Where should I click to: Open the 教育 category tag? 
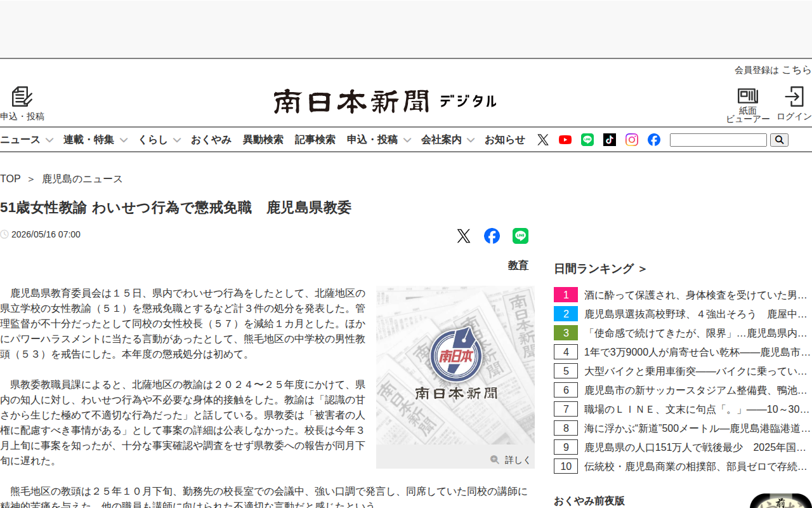[x=518, y=266]
